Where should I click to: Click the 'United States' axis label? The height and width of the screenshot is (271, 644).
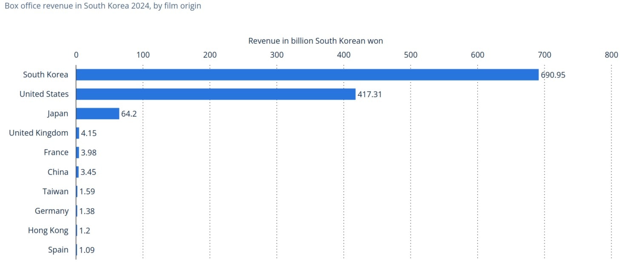point(44,94)
